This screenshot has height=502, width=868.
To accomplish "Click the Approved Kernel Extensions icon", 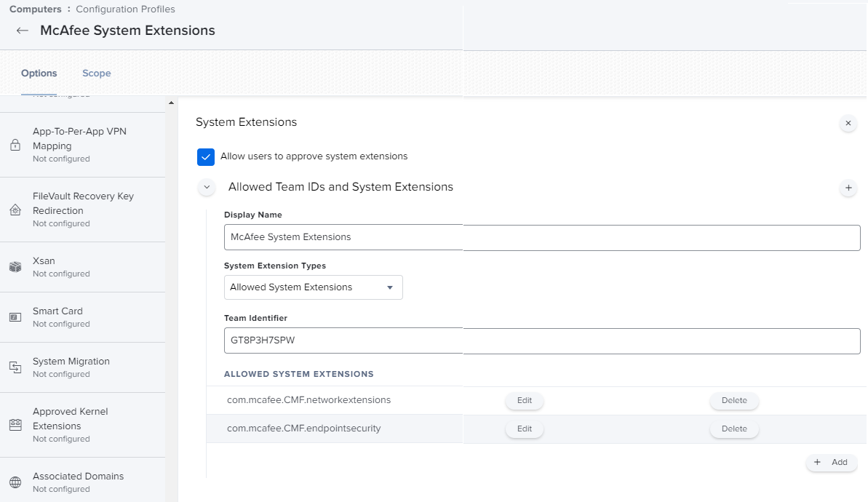I will (15, 425).
